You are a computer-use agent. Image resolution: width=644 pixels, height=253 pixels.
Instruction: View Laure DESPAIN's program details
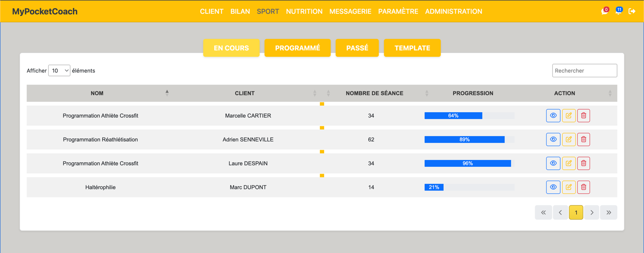tap(553, 163)
